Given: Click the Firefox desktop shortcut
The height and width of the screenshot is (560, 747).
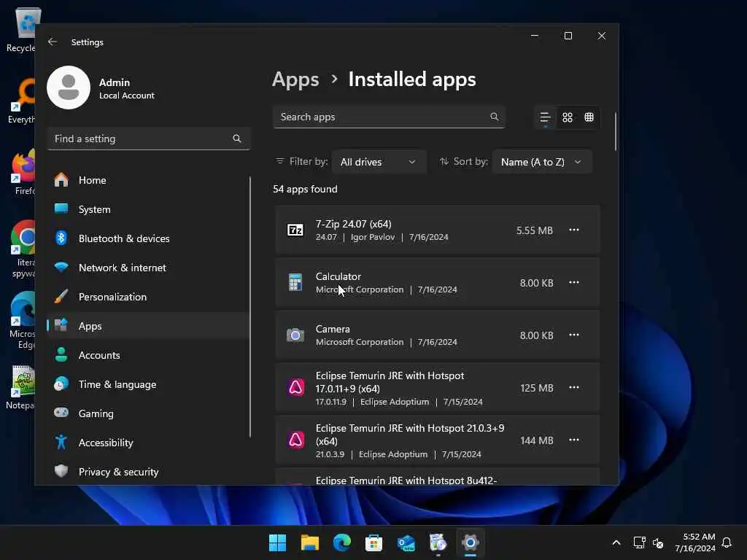Looking at the screenshot, I should pos(23,172).
